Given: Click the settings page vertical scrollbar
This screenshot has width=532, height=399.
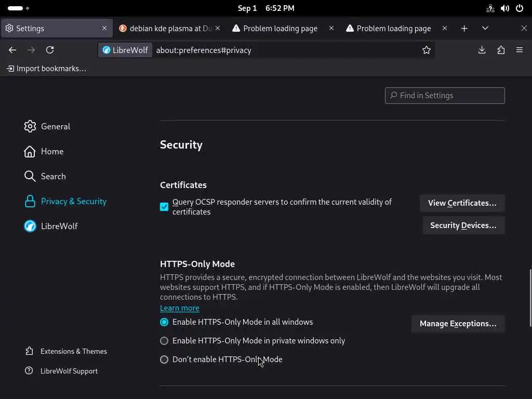Looking at the screenshot, I should tap(530, 298).
